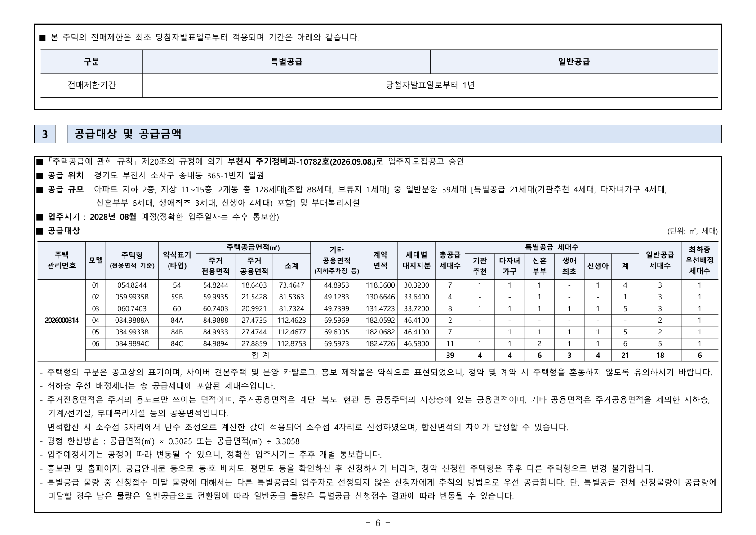Select subtotal area value 73.4647
Screen dimensions: 756x535
[291, 285]
